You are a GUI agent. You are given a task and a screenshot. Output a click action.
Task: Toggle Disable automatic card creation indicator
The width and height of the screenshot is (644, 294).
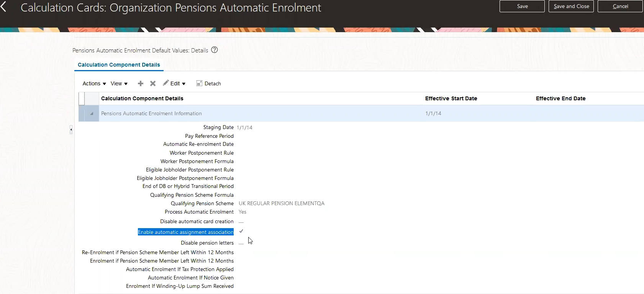tap(241, 222)
